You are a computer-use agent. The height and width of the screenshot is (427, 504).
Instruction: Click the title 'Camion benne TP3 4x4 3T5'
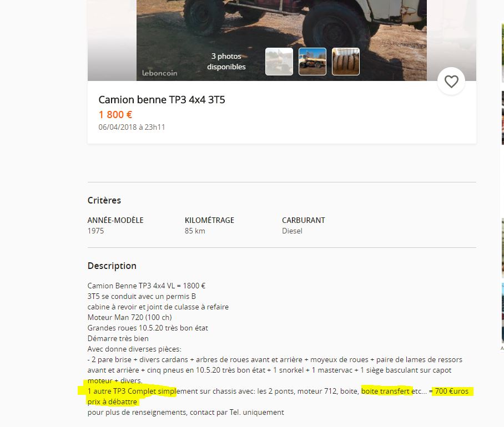click(x=162, y=99)
